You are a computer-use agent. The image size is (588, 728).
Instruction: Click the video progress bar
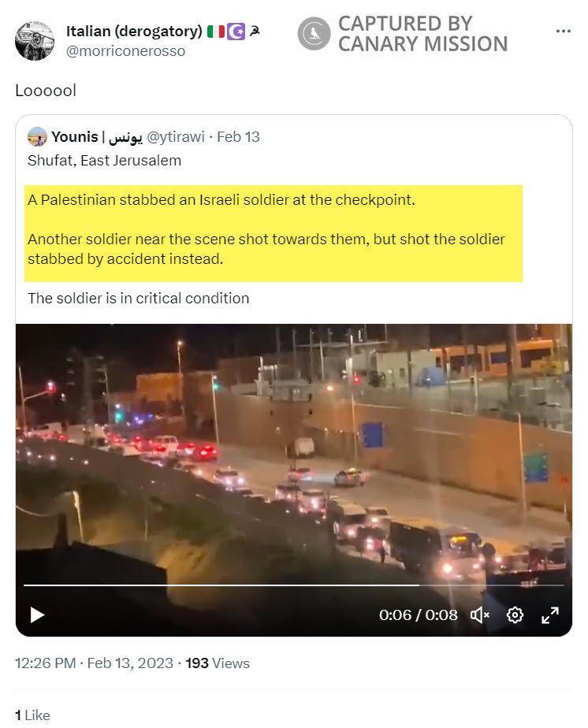293,585
